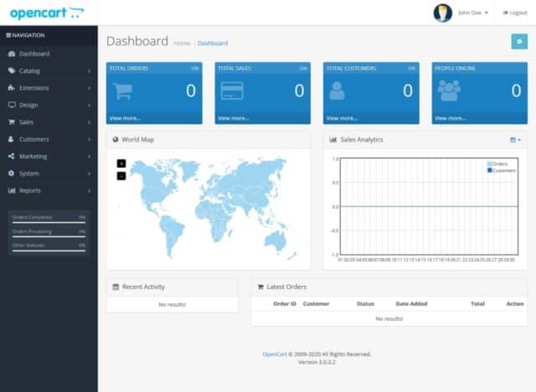Zoom in on the world map
This screenshot has height=392, width=536.
point(121,163)
